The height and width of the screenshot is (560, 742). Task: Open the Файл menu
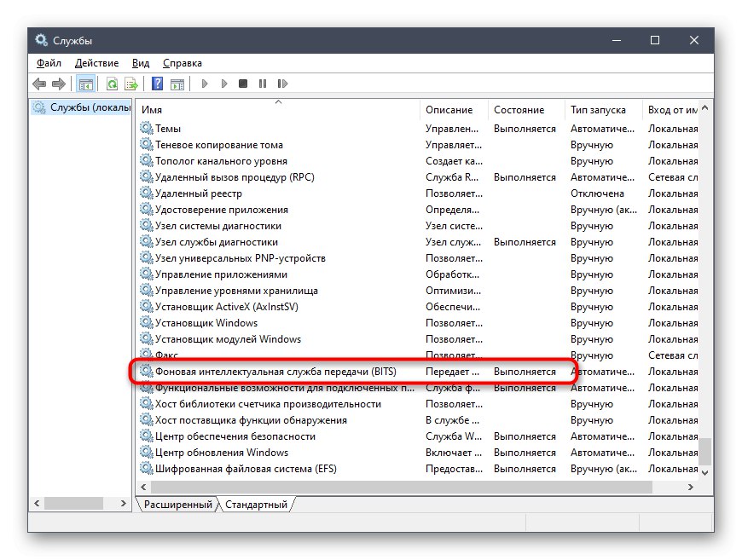click(49, 62)
